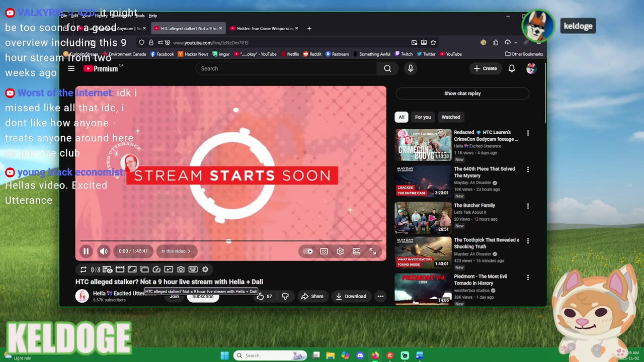The image size is (644, 362).
Task: Expand the 'In this video' chapters chip
Action: tap(176, 251)
